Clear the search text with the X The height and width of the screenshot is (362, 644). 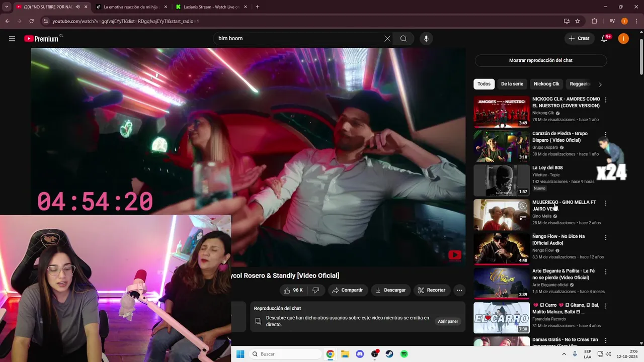(x=387, y=39)
